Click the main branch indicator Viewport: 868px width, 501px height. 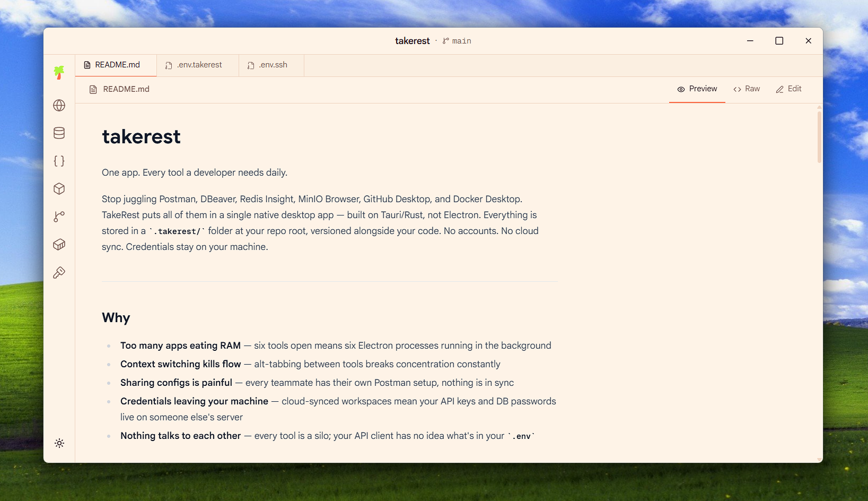pos(457,41)
